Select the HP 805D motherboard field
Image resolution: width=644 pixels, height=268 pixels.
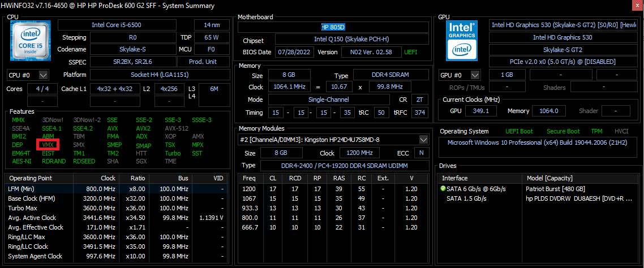click(x=333, y=27)
